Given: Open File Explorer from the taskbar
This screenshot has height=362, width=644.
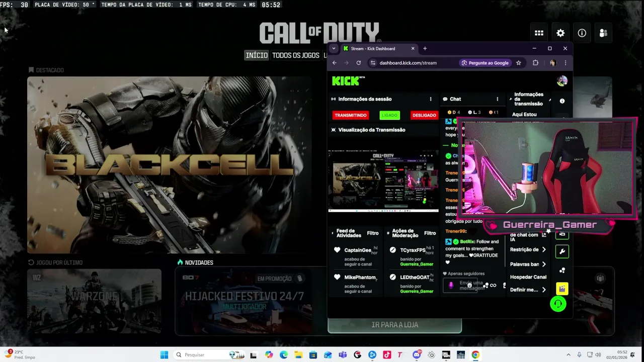Looking at the screenshot, I should point(298,354).
